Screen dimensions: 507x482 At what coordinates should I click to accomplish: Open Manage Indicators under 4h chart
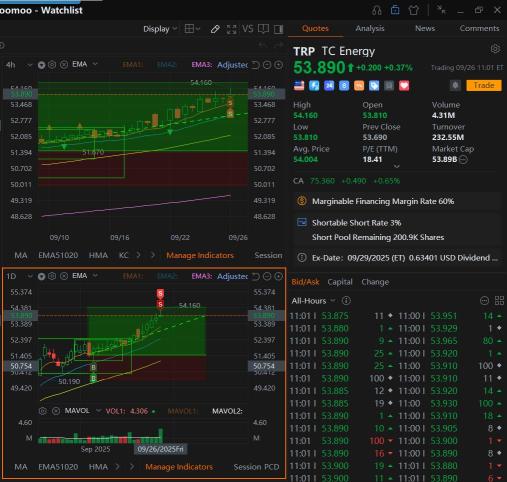point(200,255)
